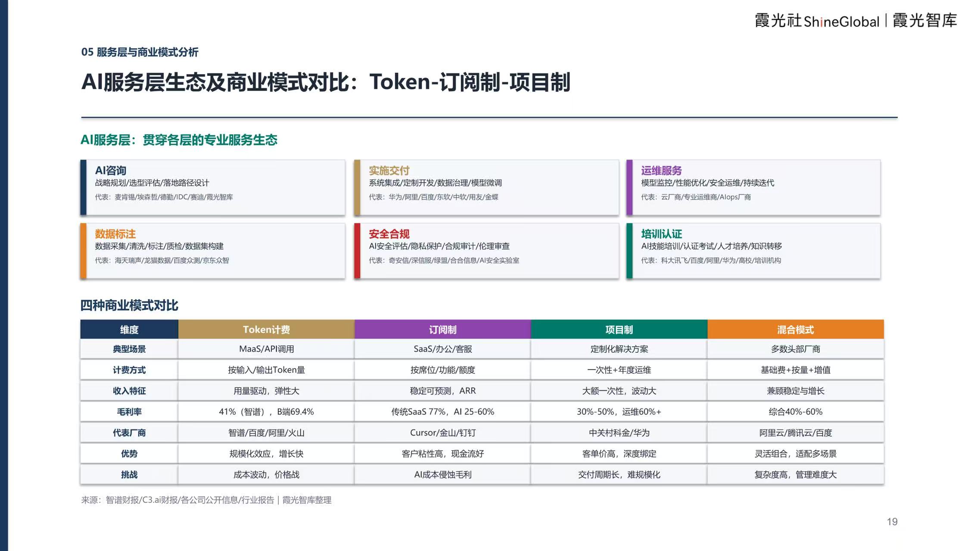The height and width of the screenshot is (551, 980).
Task: Select the 运维服务 service card
Action: point(753,187)
